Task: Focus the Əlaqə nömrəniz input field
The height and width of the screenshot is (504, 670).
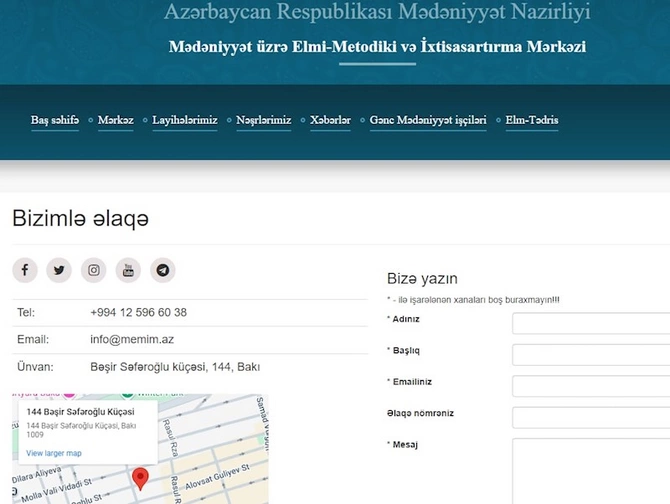Action: (591, 418)
